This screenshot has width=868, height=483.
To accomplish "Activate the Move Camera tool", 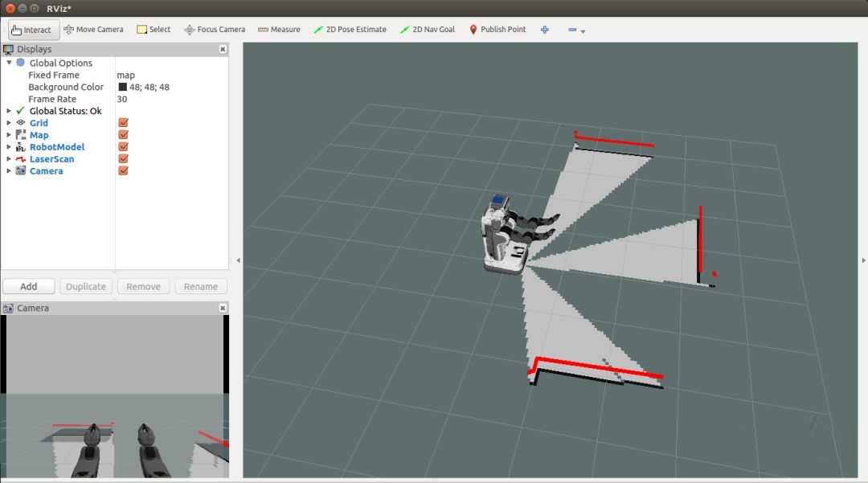I will 93,29.
